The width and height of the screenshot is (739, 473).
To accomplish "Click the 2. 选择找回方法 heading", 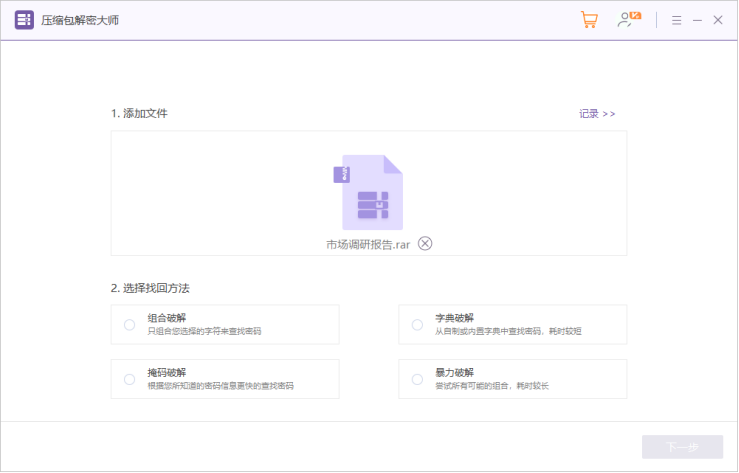I will (150, 288).
